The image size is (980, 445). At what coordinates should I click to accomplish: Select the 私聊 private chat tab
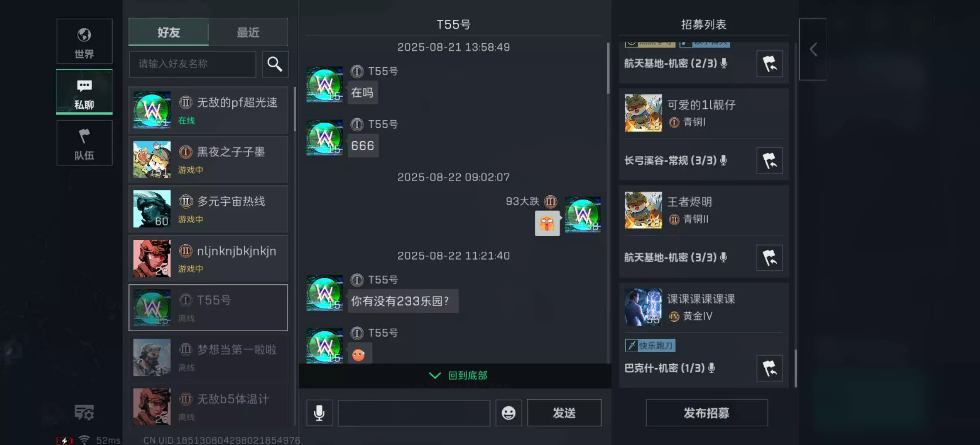[x=84, y=92]
